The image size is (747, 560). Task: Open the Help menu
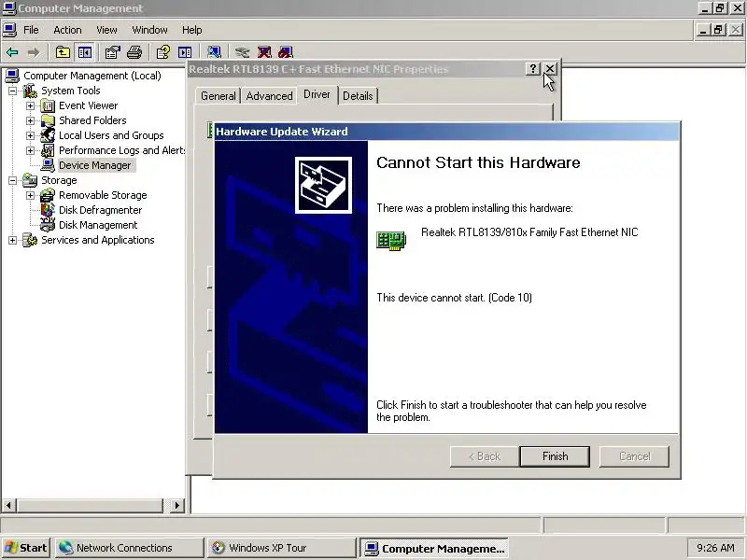click(x=192, y=30)
